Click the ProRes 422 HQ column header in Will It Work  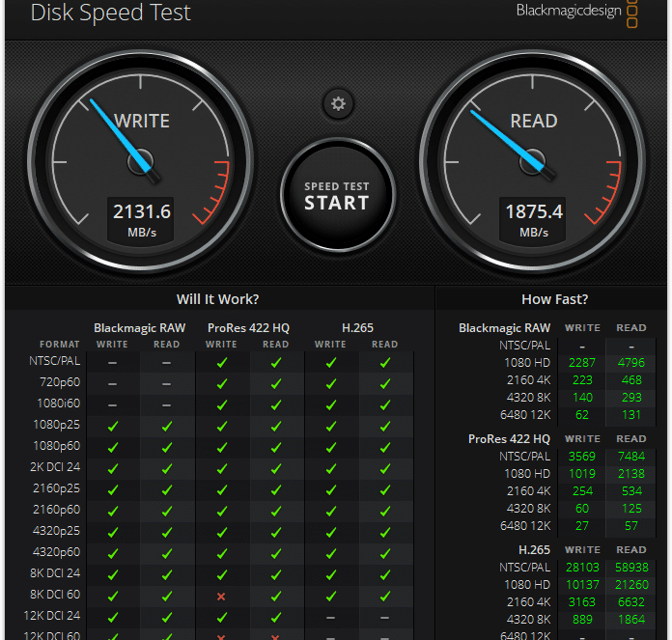tap(248, 327)
